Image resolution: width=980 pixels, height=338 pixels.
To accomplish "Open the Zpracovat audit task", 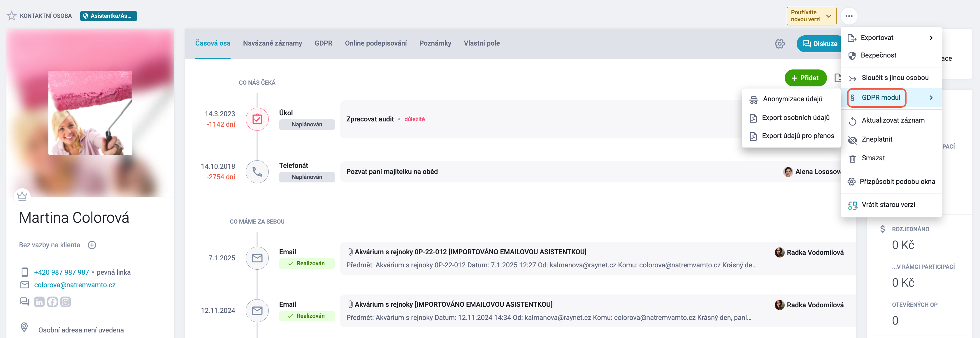I will pyautogui.click(x=370, y=119).
